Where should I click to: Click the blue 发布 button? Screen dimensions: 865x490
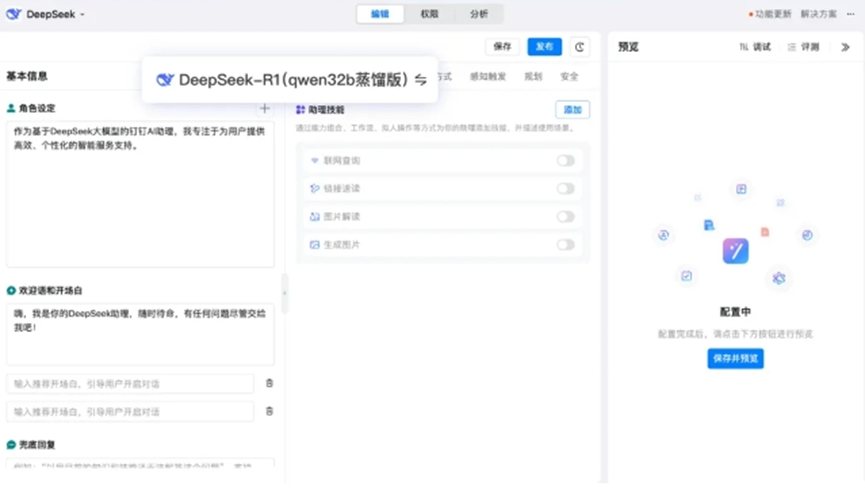point(544,46)
